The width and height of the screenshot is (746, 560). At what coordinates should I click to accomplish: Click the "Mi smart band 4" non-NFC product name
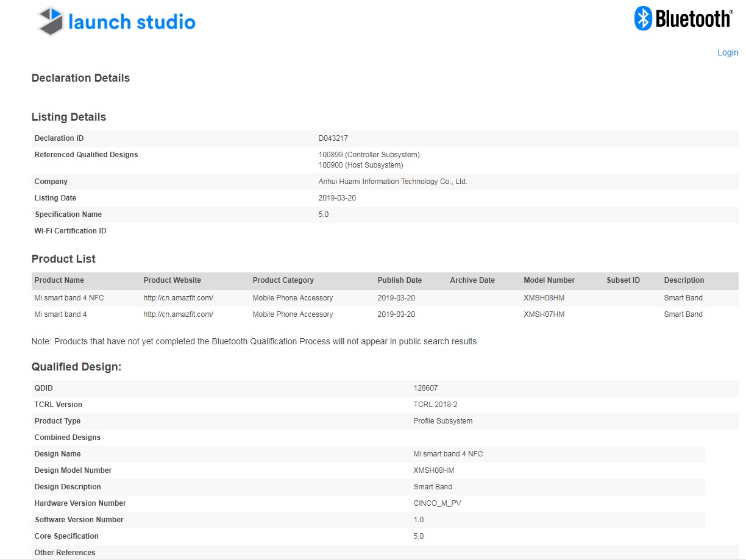(x=61, y=314)
